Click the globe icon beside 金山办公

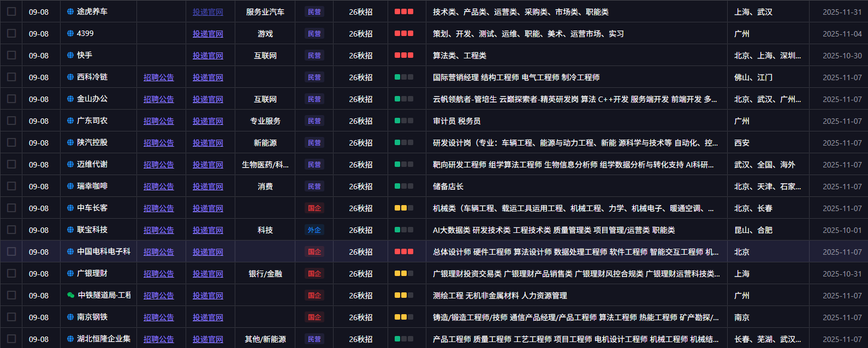(70, 99)
